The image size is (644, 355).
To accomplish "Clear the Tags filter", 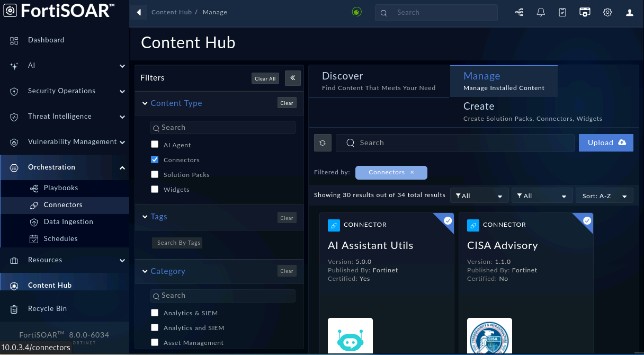I will point(287,218).
